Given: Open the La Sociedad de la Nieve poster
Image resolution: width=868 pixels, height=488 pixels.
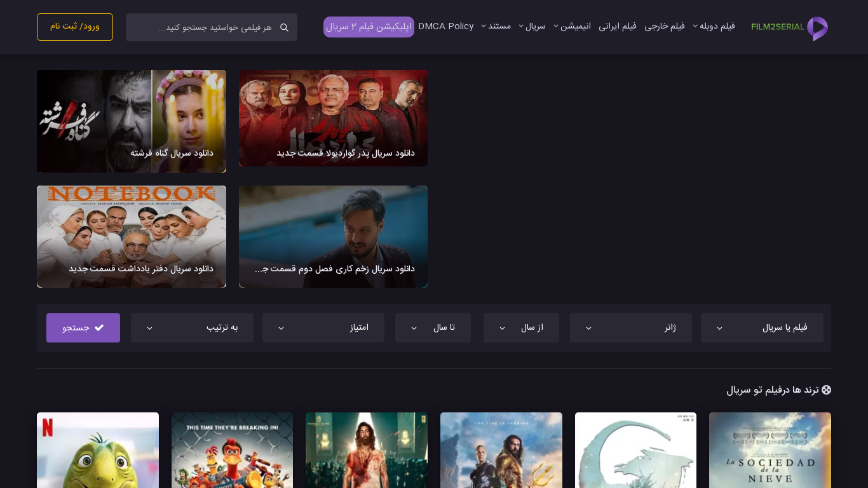Looking at the screenshot, I should coord(770,450).
